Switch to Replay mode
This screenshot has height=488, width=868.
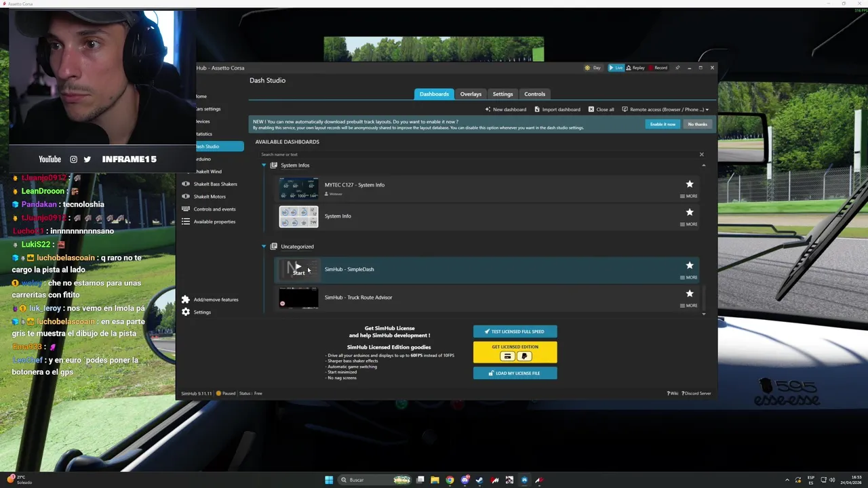tap(635, 68)
